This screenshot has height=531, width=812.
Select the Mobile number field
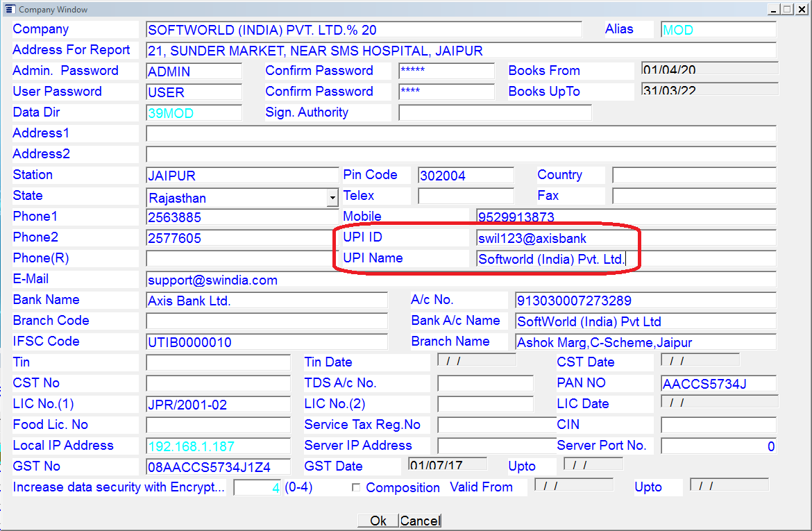point(626,217)
